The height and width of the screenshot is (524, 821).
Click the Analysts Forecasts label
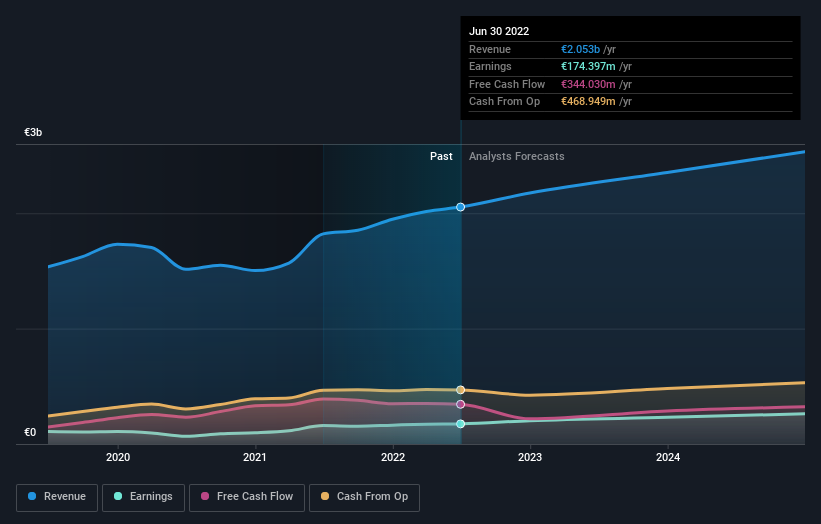click(516, 157)
